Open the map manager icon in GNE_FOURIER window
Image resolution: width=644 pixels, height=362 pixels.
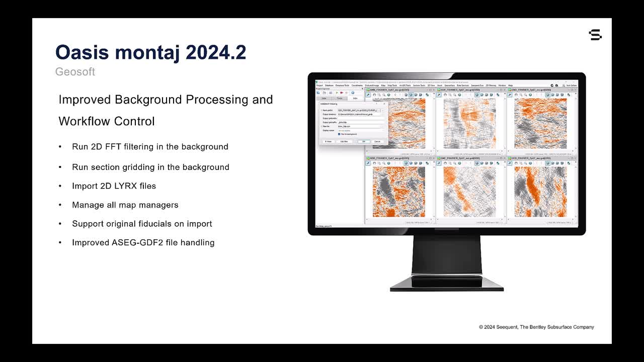coord(498,163)
